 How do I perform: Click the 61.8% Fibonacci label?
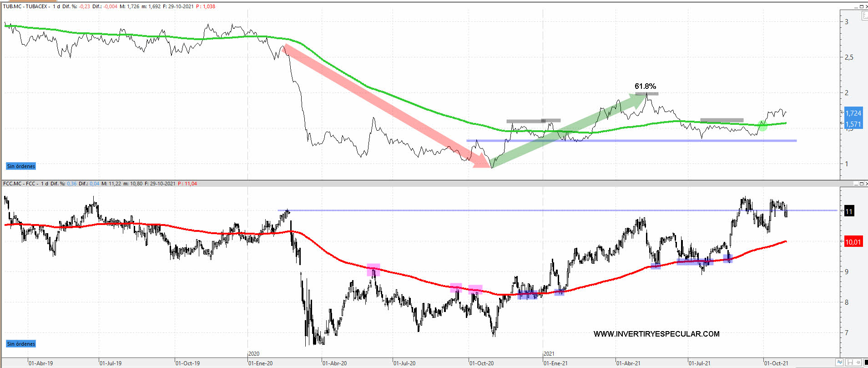click(645, 86)
